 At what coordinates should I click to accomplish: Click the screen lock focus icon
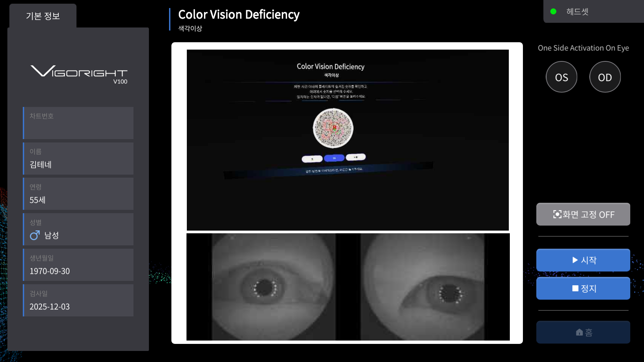557,214
